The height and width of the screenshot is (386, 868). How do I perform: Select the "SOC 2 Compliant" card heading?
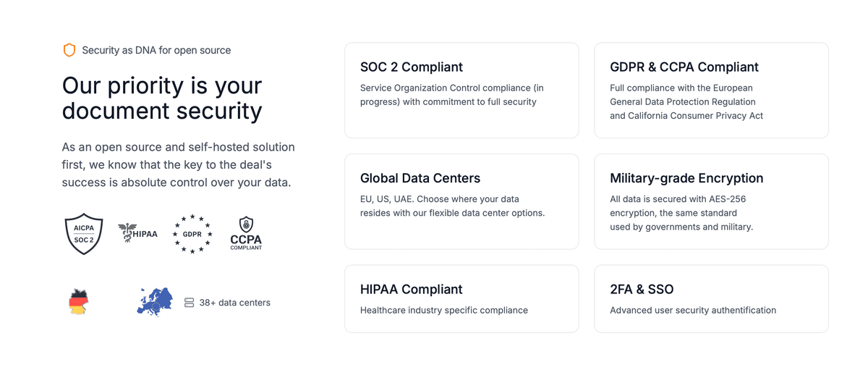coord(411,67)
